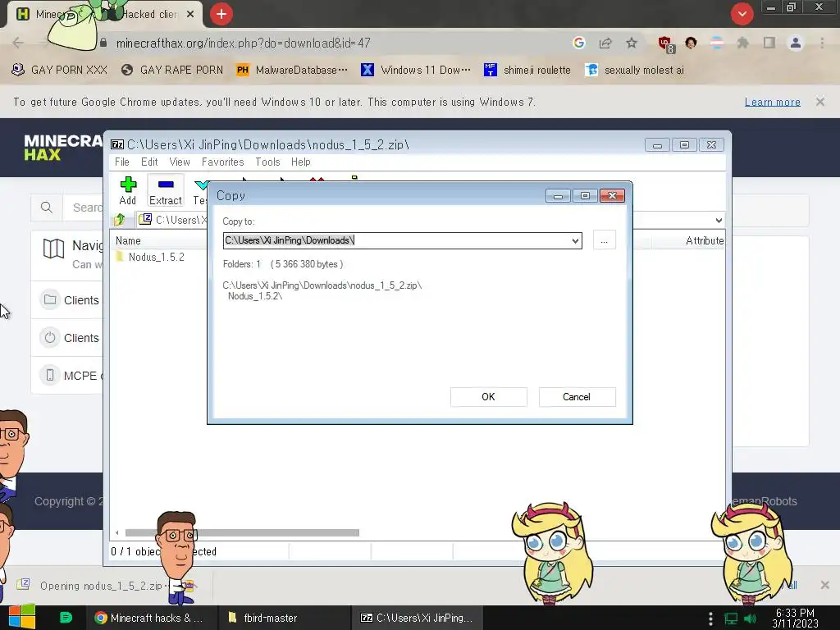Image resolution: width=840 pixels, height=630 pixels.
Task: Click the up-folder icon in 7-Zip address bar
Action: pos(120,220)
